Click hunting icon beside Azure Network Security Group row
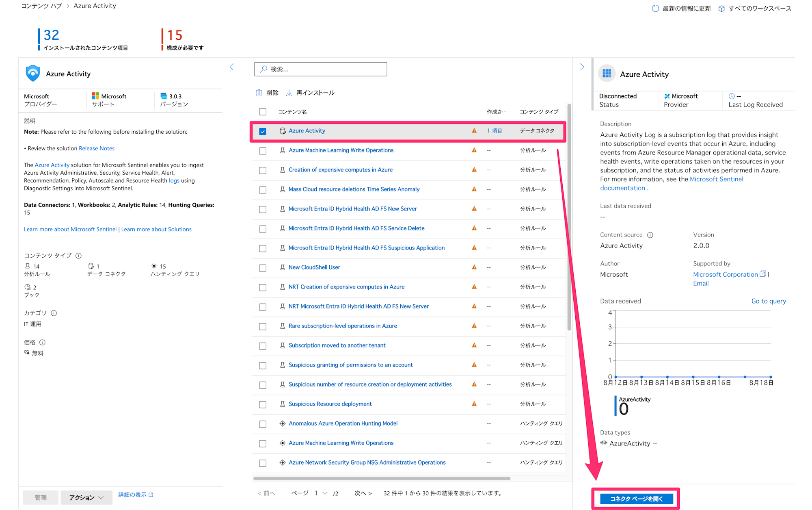This screenshot has width=812, height=510. [x=283, y=462]
